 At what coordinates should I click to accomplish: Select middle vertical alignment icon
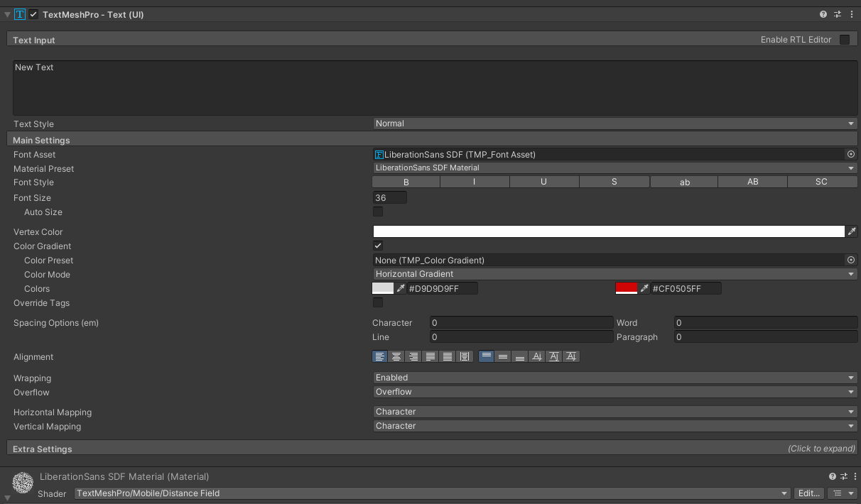503,356
